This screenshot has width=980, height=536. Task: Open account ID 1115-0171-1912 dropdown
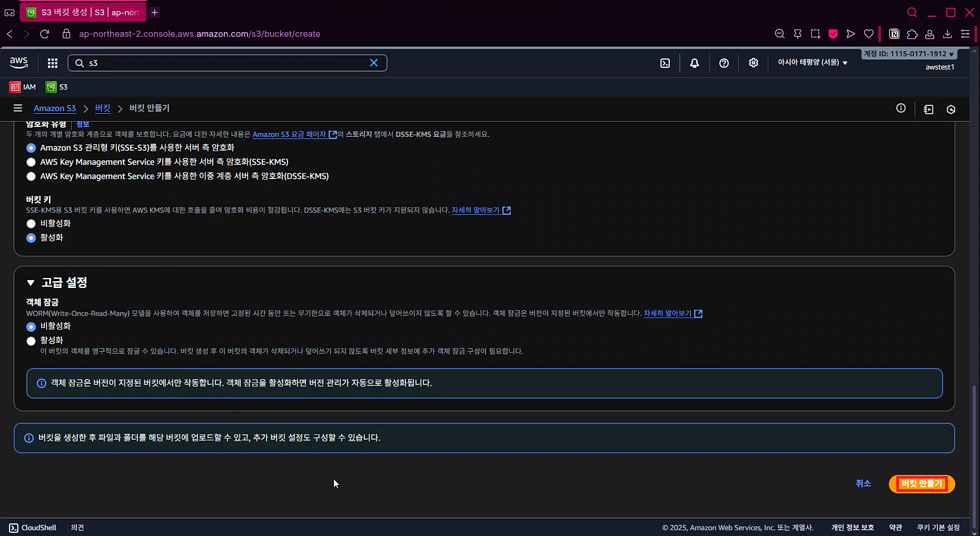click(909, 54)
